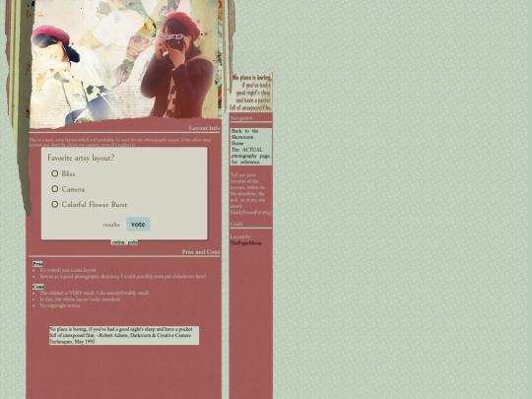Image resolution: width=532 pixels, height=399 pixels.
Task: Click the 'No place is boring' sidebar banner
Action: [x=251, y=93]
